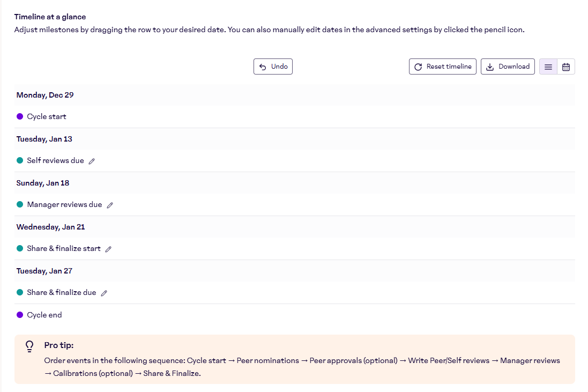Image resolution: width=588 pixels, height=392 pixels.
Task: Edit Manager reviews due with pencil icon
Action: [110, 205]
